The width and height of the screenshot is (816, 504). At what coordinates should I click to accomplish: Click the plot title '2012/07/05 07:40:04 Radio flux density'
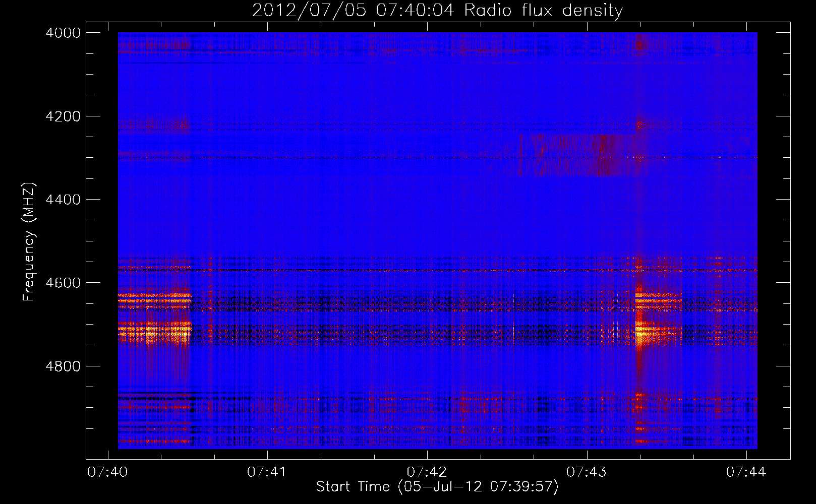click(437, 11)
